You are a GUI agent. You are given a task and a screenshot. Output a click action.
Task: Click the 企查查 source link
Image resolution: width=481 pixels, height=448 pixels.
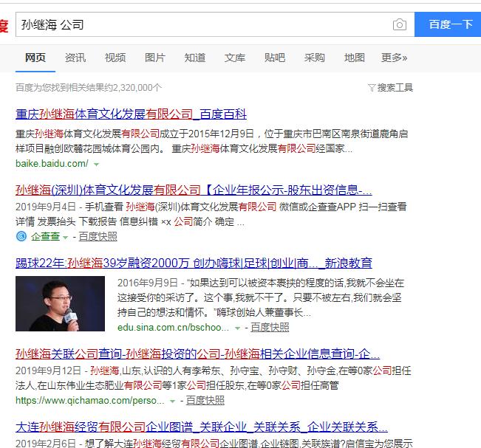point(45,236)
